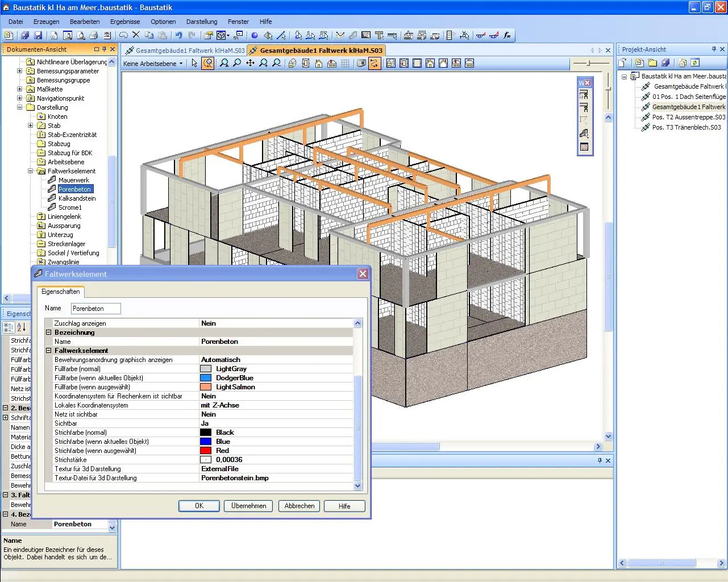Click the LightGray fill color swatch
The width and height of the screenshot is (728, 582).
[x=206, y=369]
